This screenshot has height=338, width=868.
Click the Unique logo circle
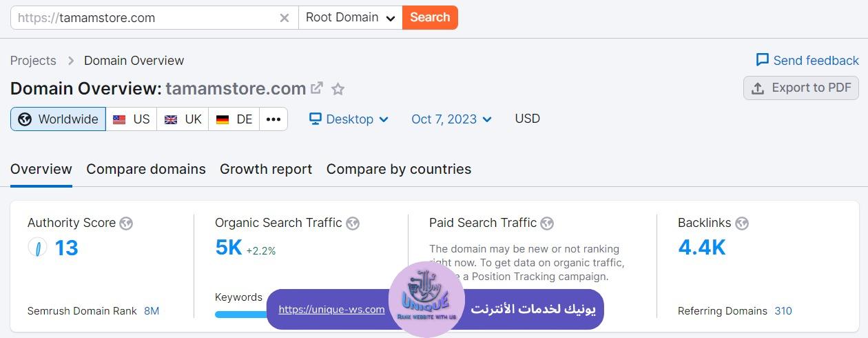[x=426, y=300]
